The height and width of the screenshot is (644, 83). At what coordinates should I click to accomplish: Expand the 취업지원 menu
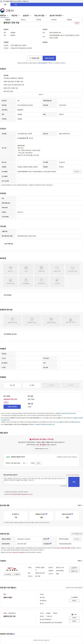click(x=15, y=15)
